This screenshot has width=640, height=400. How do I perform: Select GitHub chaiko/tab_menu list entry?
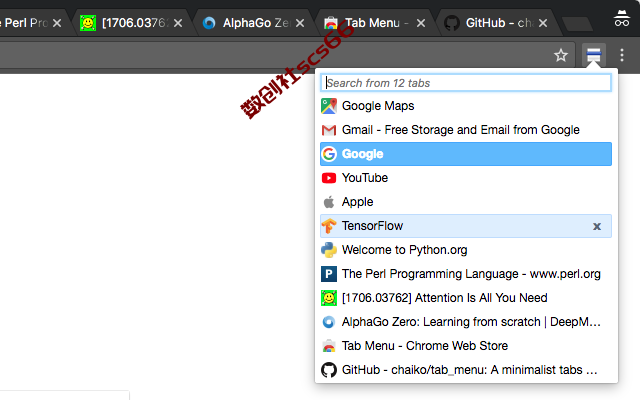tap(466, 370)
